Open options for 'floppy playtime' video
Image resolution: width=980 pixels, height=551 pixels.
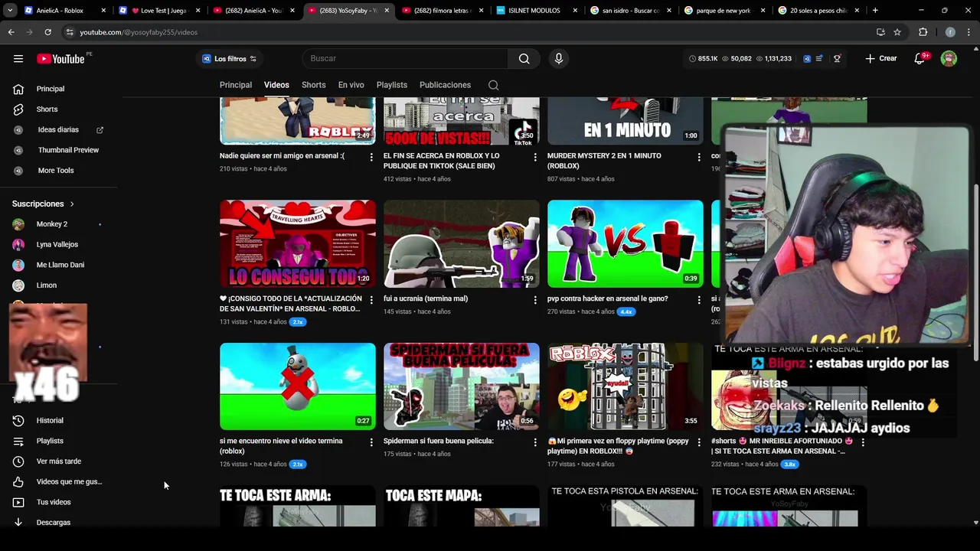coord(698,442)
